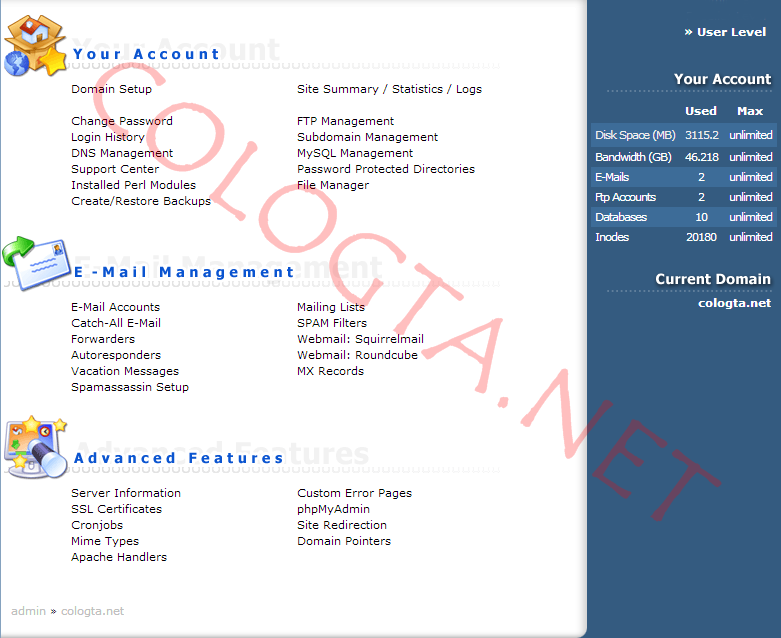
Task: Click the E-Mail Management envelope icon
Action: [35, 262]
